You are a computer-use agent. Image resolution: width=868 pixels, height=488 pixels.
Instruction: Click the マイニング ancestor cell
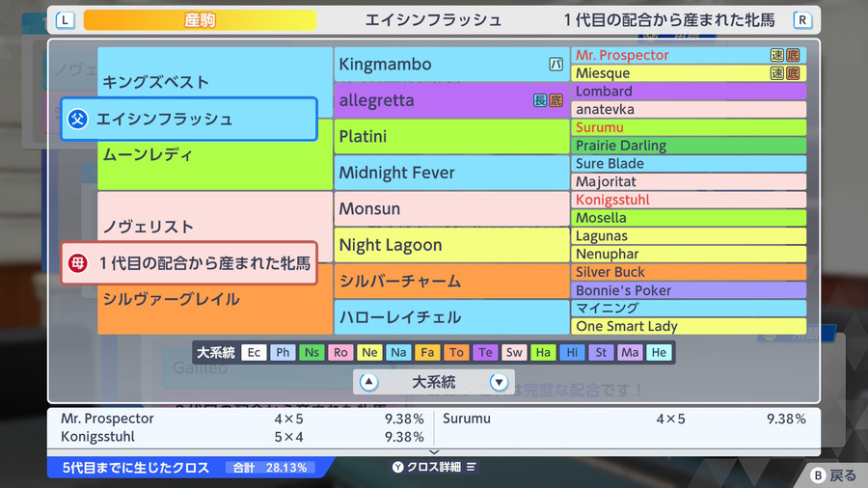[x=688, y=309]
